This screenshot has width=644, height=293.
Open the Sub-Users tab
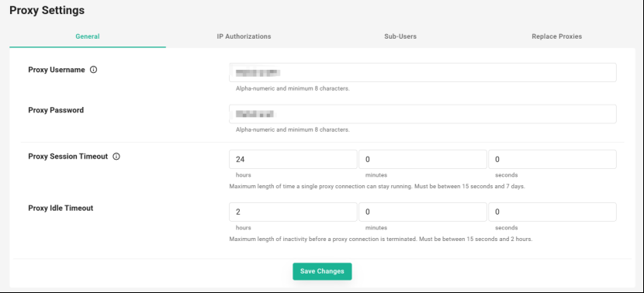pyautogui.click(x=400, y=36)
